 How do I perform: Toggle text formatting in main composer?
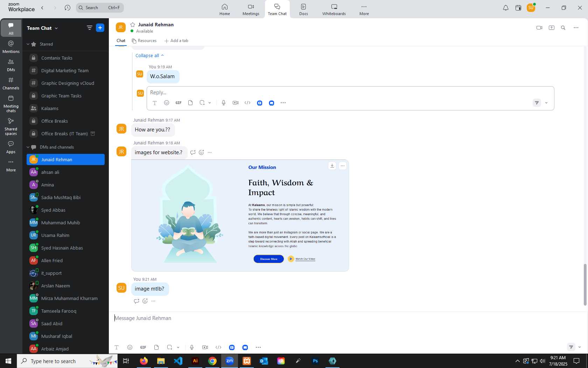117,347
